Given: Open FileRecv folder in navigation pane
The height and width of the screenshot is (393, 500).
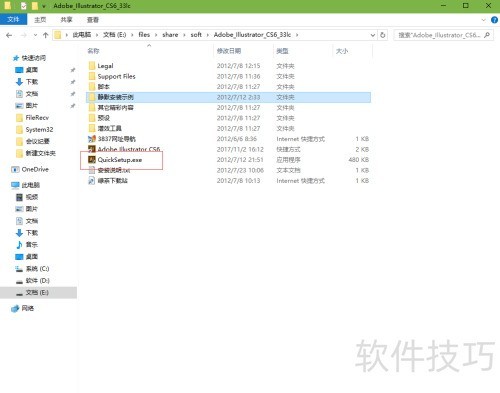Looking at the screenshot, I should click(37, 118).
